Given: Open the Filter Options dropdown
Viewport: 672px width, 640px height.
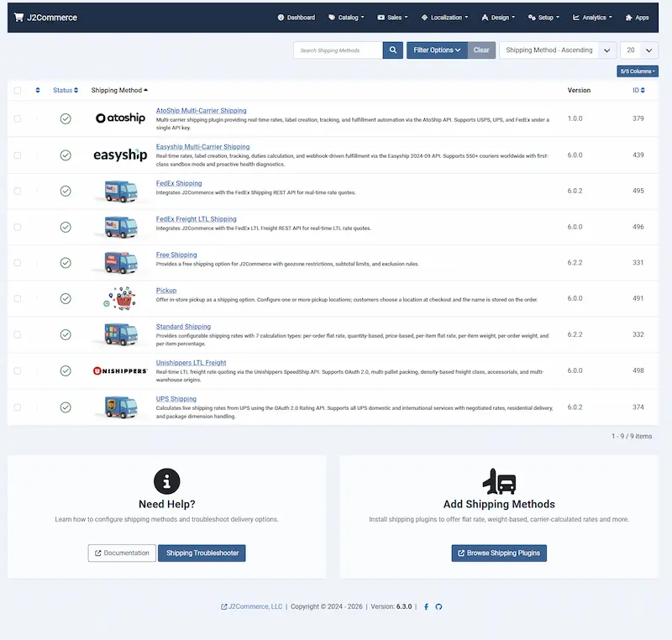Looking at the screenshot, I should [x=437, y=50].
